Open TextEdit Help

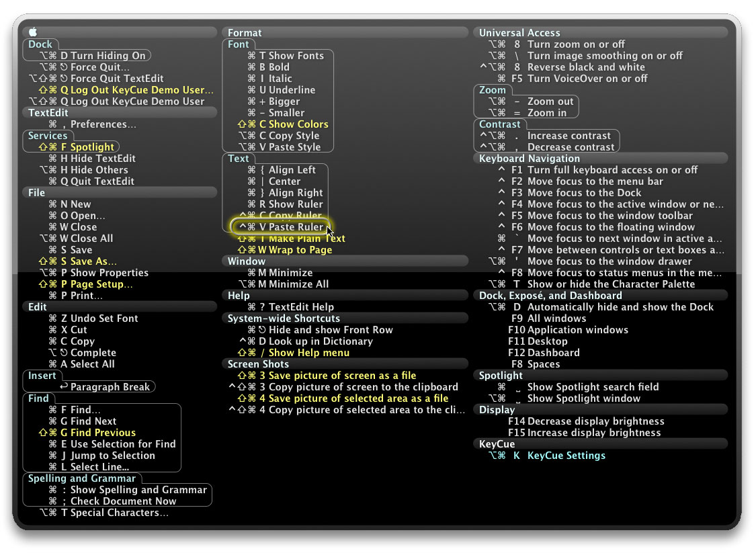pos(296,307)
